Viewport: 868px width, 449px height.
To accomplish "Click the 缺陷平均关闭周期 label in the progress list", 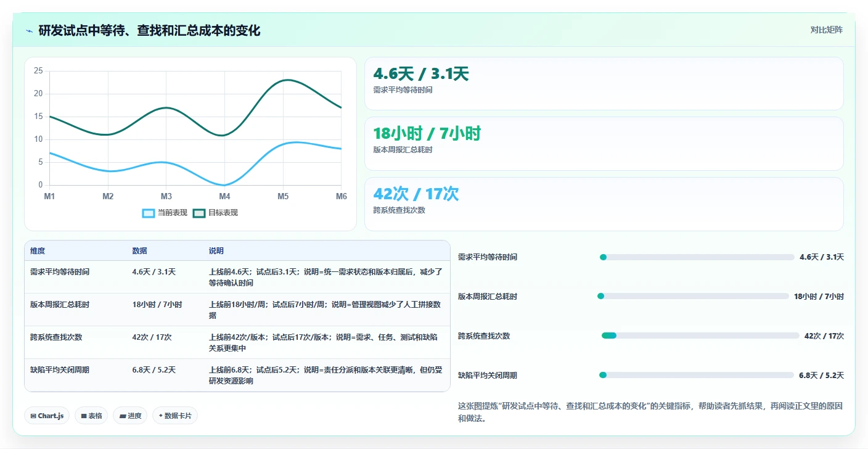I will 488,376.
